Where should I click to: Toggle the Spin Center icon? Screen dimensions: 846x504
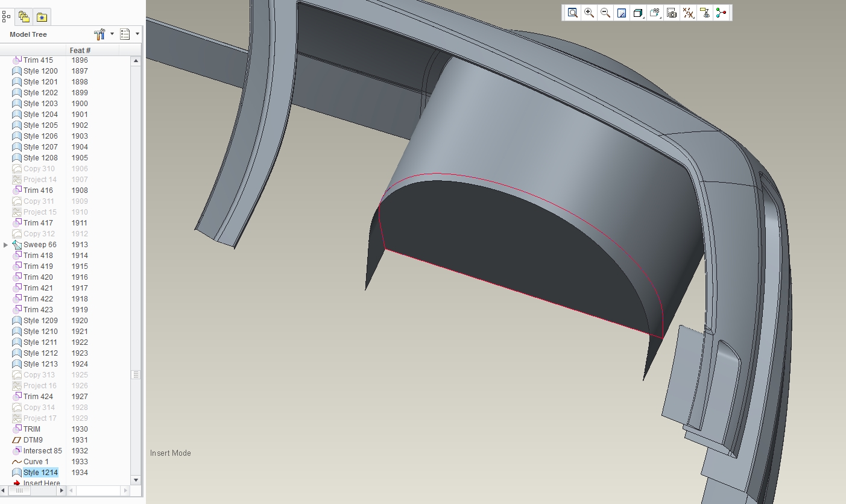[721, 13]
